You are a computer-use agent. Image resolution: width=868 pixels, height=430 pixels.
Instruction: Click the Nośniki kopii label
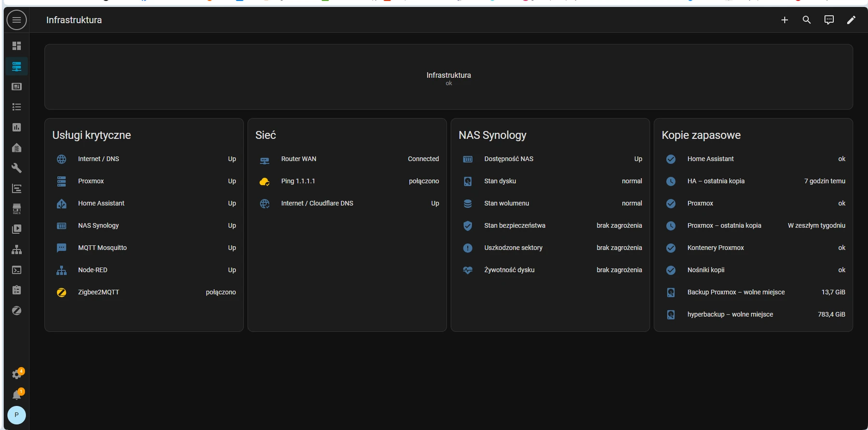(x=706, y=270)
